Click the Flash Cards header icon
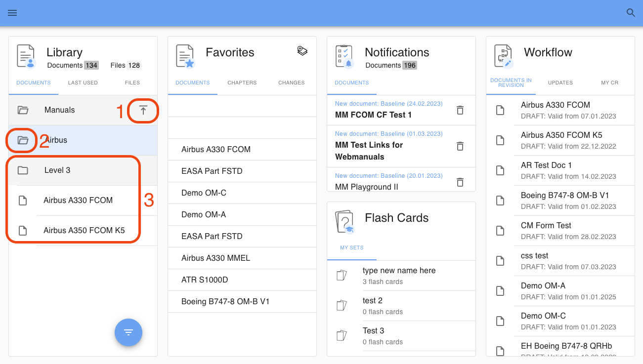Screen dimensions: 643x364 coord(345,221)
